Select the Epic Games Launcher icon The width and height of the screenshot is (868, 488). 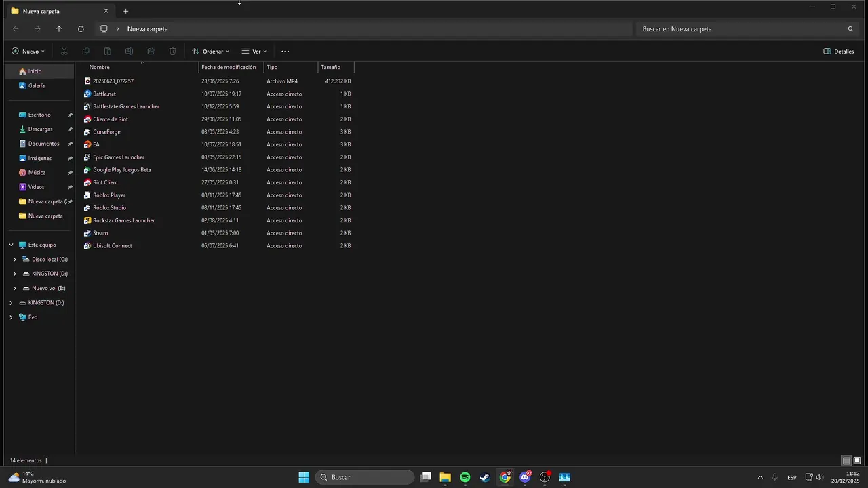[x=87, y=157]
